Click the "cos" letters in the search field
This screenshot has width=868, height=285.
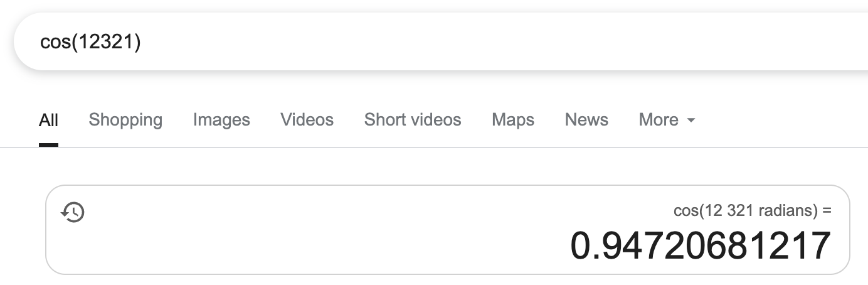(x=53, y=42)
